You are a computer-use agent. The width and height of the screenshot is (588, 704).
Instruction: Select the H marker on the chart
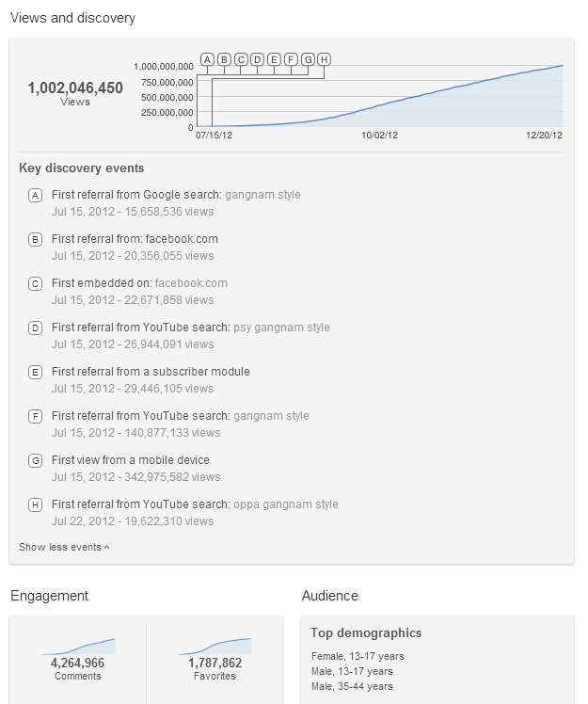coord(324,59)
